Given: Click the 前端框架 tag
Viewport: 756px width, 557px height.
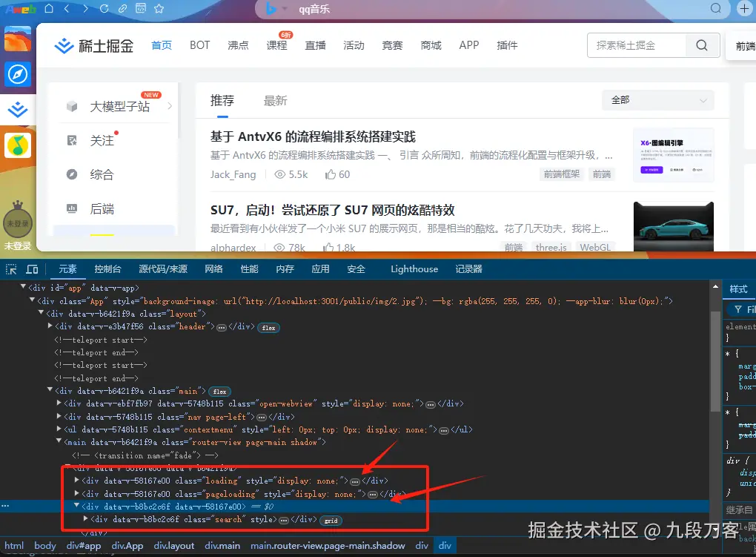Looking at the screenshot, I should tap(562, 174).
